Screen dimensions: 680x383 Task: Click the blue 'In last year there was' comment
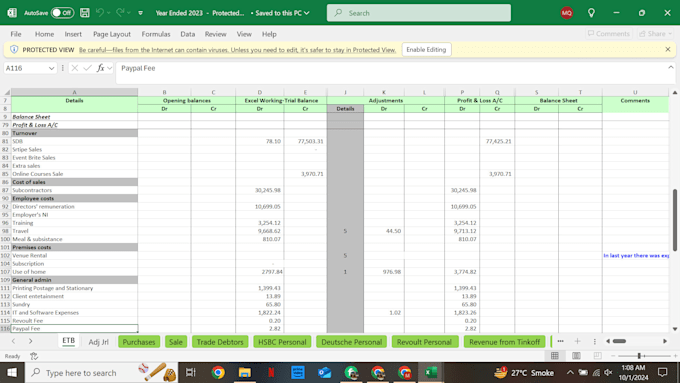coord(635,255)
